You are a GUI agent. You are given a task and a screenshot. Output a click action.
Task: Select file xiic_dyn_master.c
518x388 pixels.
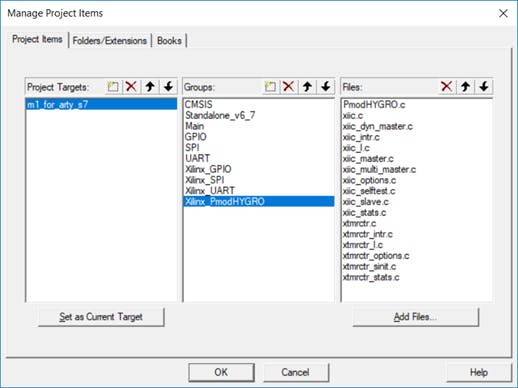tap(417, 126)
